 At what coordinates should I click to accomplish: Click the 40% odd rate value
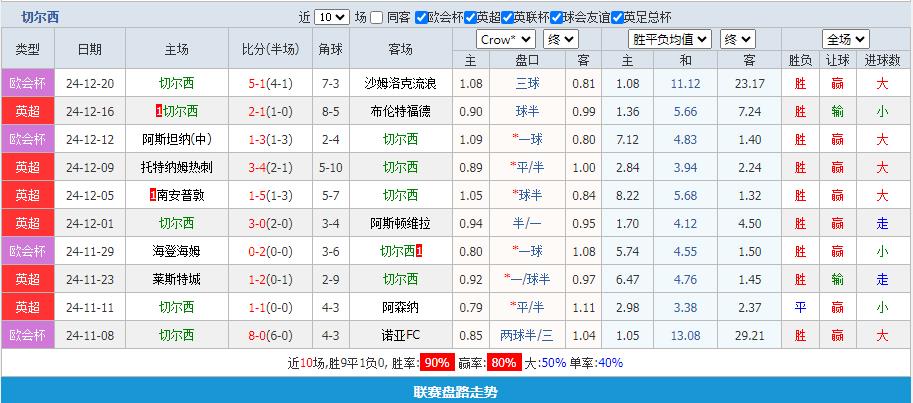610,363
